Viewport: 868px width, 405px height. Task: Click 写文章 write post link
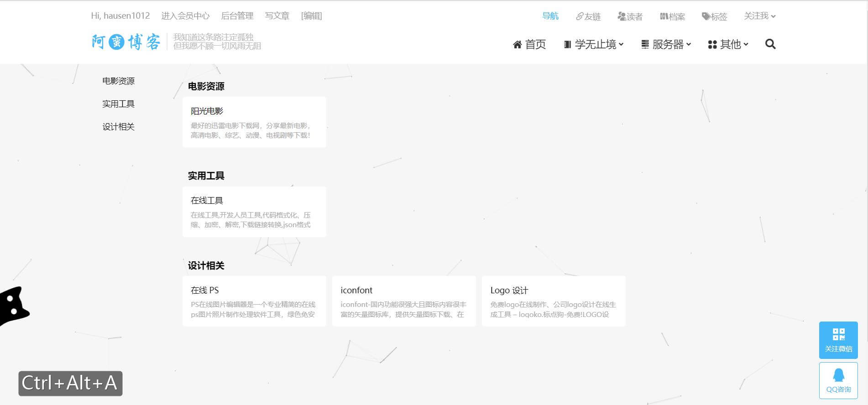point(277,16)
